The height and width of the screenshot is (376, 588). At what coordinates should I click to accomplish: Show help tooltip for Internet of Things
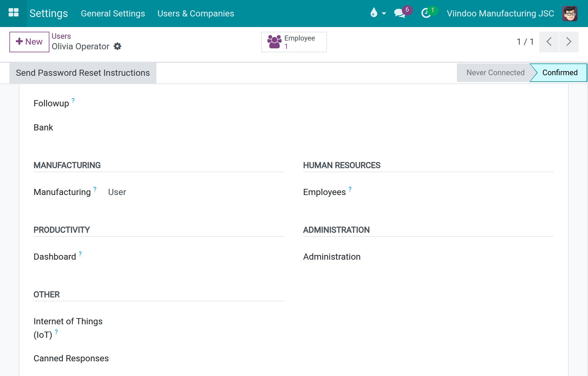(56, 332)
